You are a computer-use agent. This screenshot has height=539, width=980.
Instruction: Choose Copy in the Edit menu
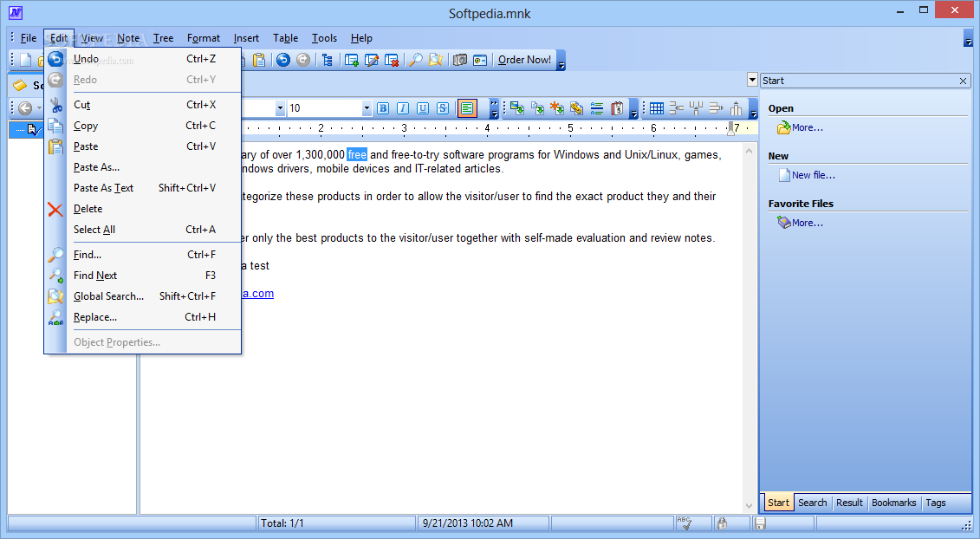[x=142, y=126]
